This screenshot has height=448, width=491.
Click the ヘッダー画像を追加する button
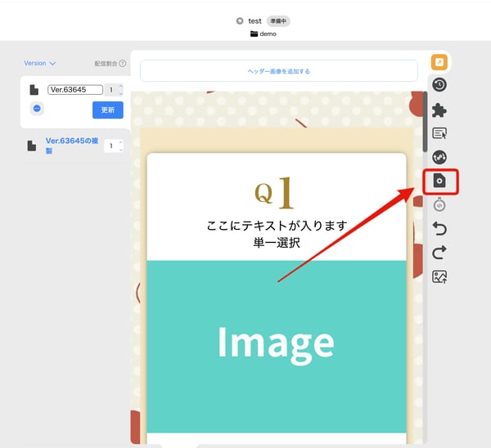tap(278, 71)
